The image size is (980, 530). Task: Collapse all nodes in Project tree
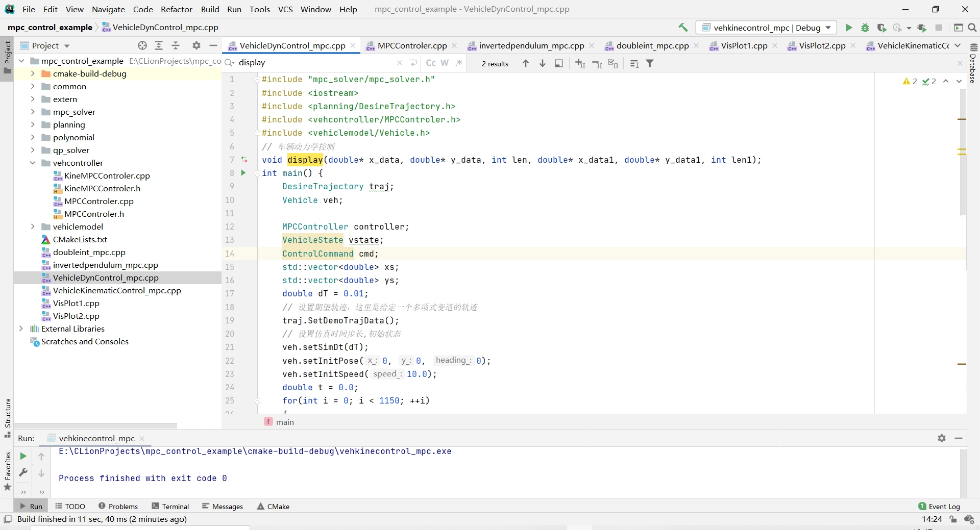pos(175,45)
